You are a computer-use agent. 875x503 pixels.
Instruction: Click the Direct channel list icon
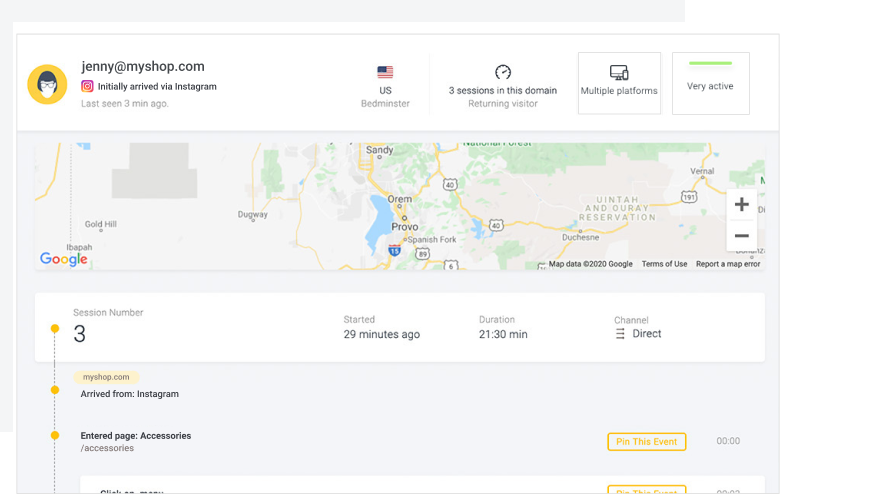620,334
